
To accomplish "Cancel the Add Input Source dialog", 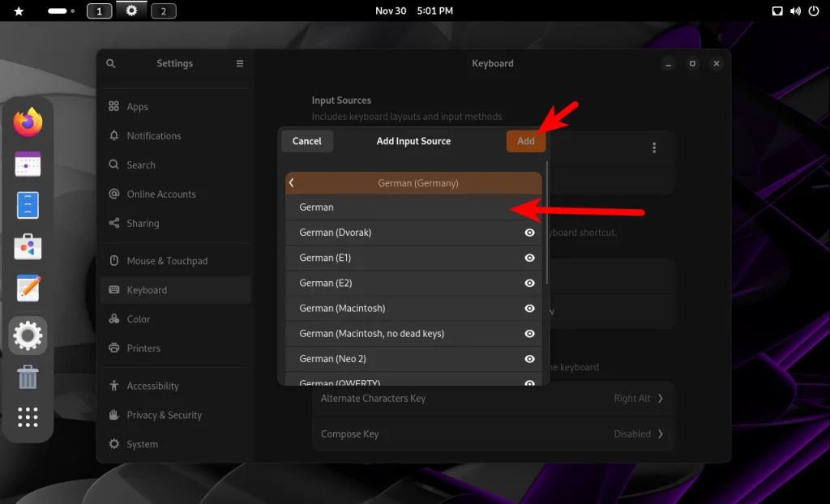I will click(307, 141).
